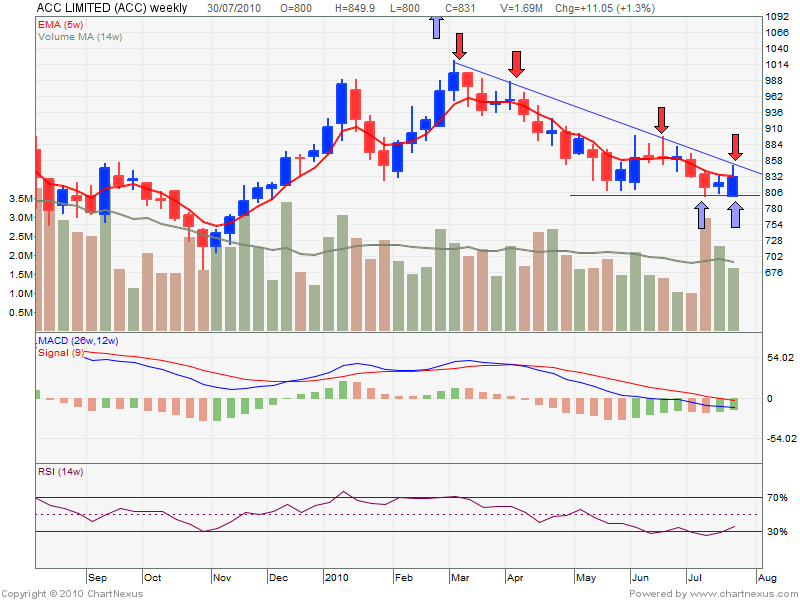
Task: Click the red down arrow above late July candle
Action: [x=735, y=147]
